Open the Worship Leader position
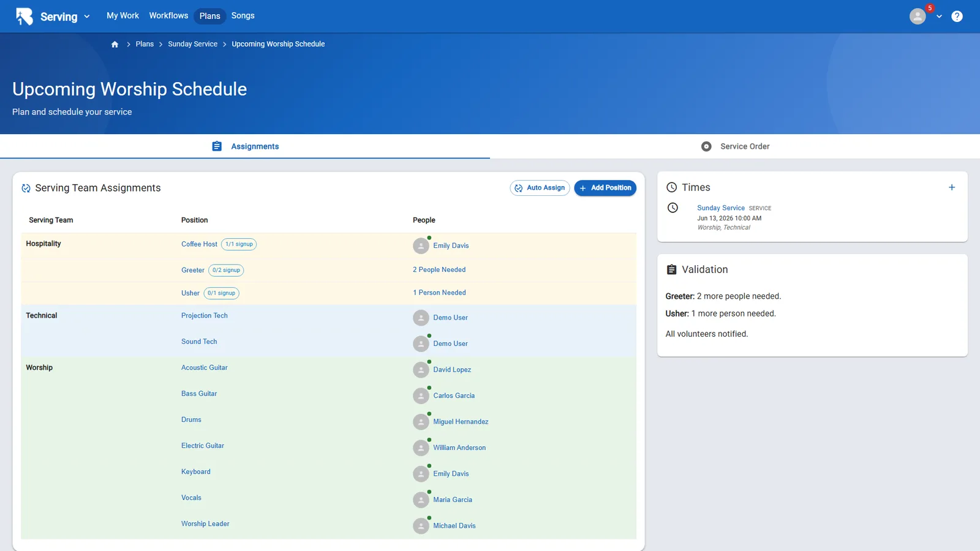This screenshot has height=551, width=980. point(205,524)
